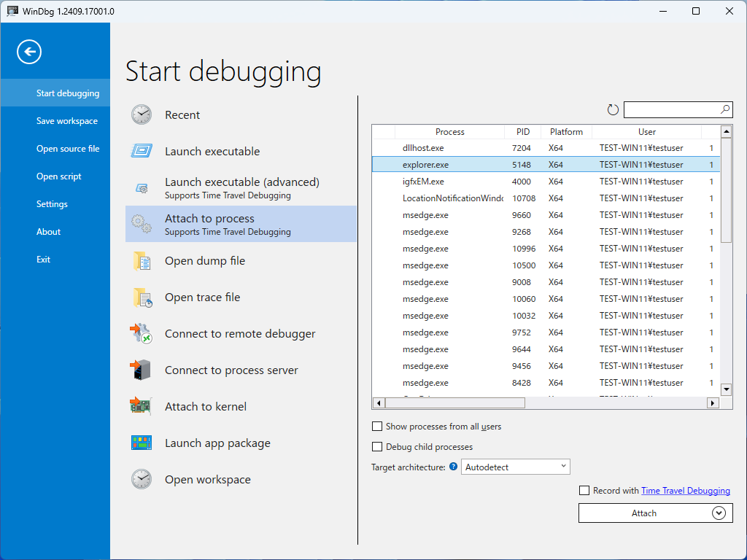
Task: Click the WinDbg title bar app icon
Action: (12, 11)
